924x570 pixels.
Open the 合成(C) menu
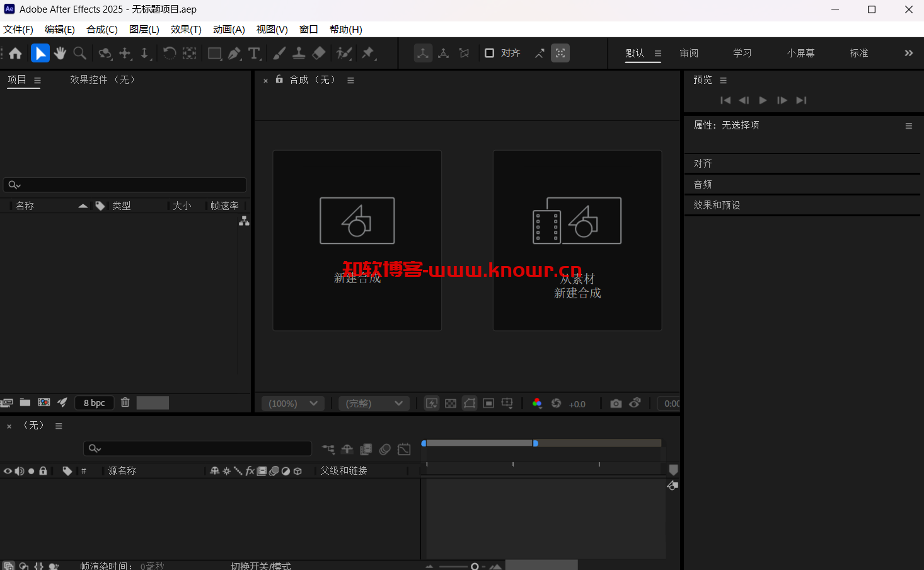(x=102, y=30)
